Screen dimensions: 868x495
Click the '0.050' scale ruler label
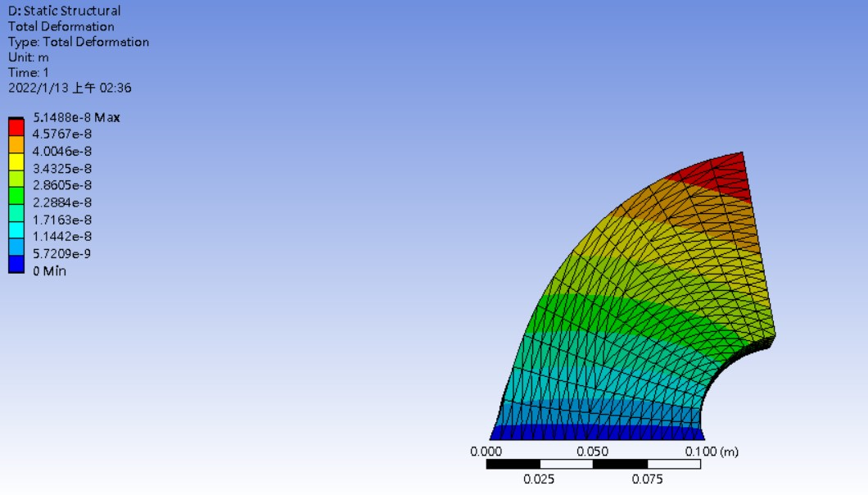tap(592, 452)
